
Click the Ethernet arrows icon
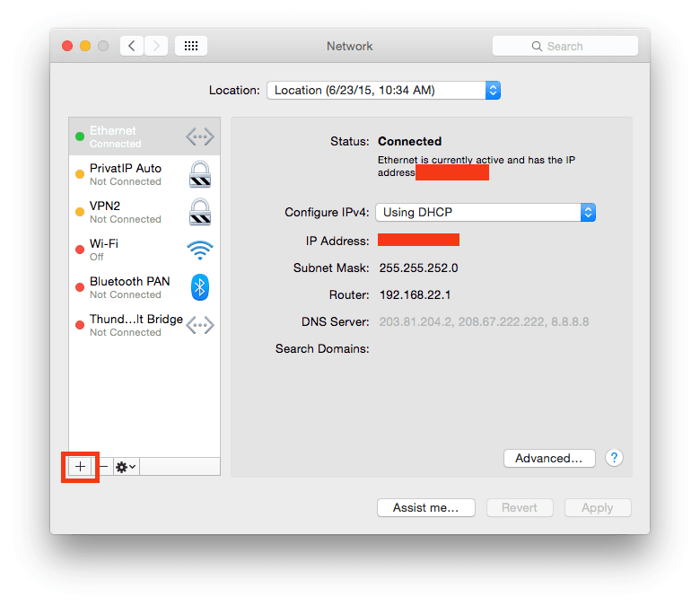[x=199, y=136]
